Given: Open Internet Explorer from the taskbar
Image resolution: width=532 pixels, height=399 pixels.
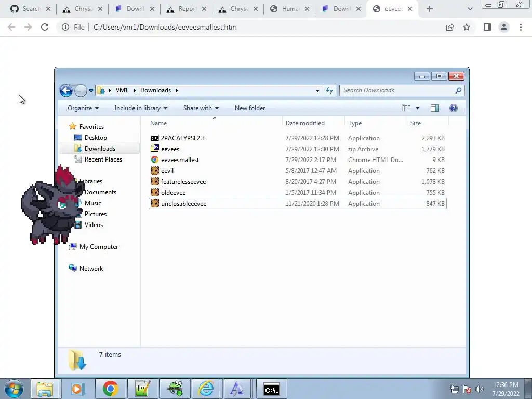Looking at the screenshot, I should [x=206, y=389].
